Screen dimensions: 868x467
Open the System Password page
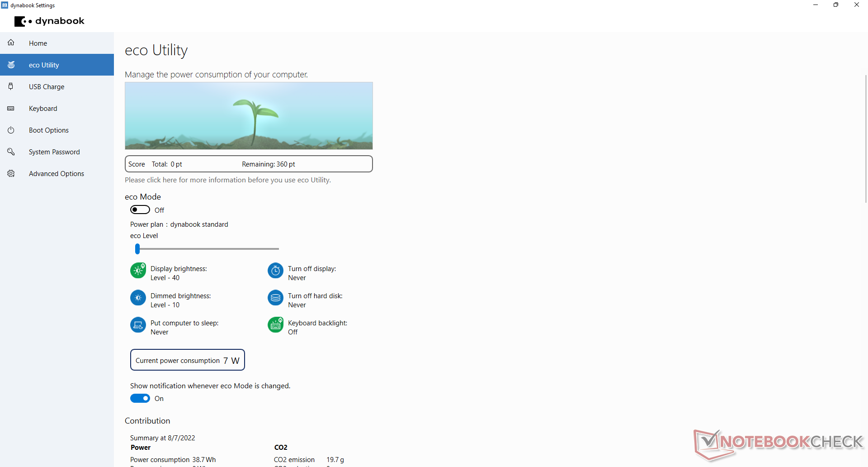point(57,152)
